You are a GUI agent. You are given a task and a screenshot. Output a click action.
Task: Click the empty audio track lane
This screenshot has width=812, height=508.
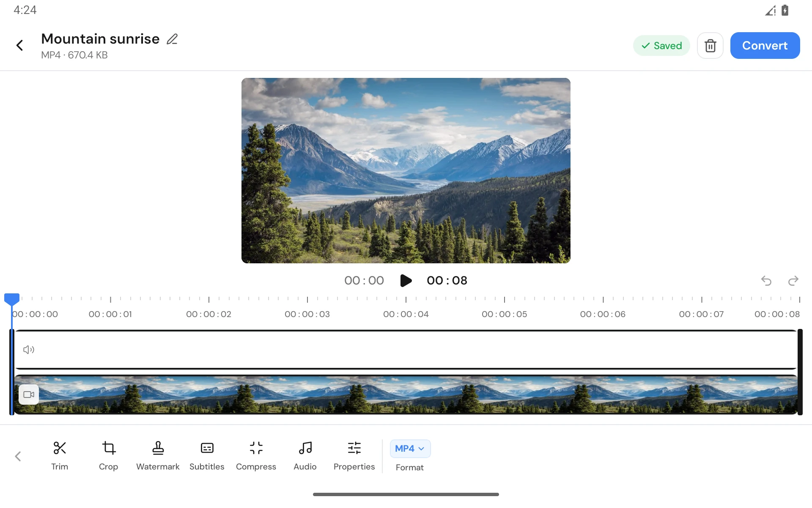[406, 350]
